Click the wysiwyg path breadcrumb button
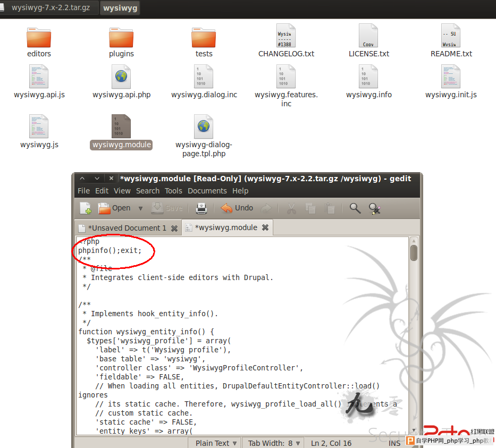This screenshot has width=496, height=448. pyautogui.click(x=120, y=8)
